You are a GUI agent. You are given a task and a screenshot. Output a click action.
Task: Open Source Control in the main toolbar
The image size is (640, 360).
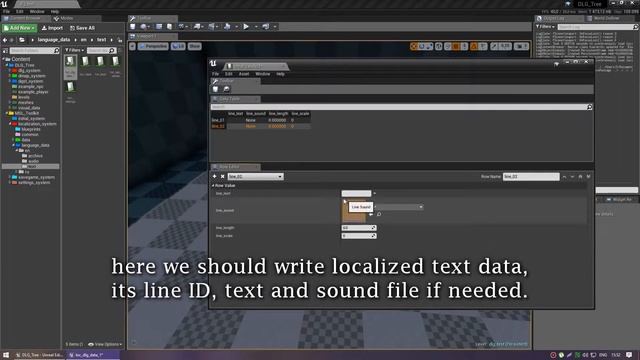[x=143, y=27]
